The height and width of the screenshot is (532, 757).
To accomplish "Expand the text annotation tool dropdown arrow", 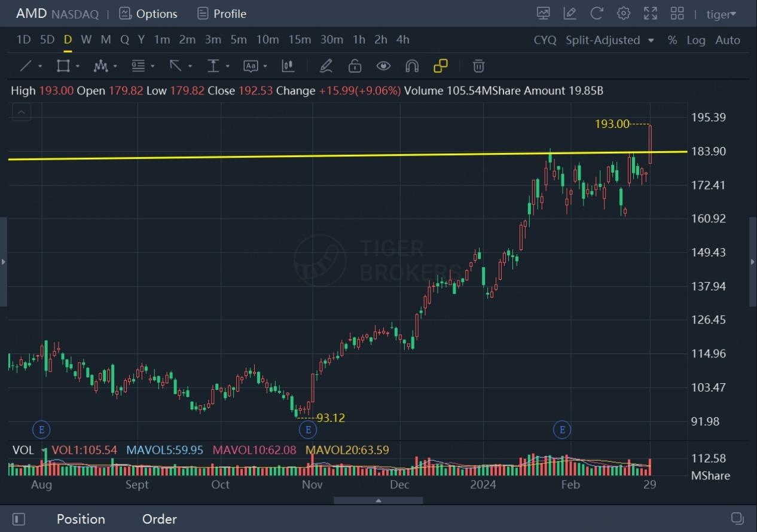I will tap(264, 66).
